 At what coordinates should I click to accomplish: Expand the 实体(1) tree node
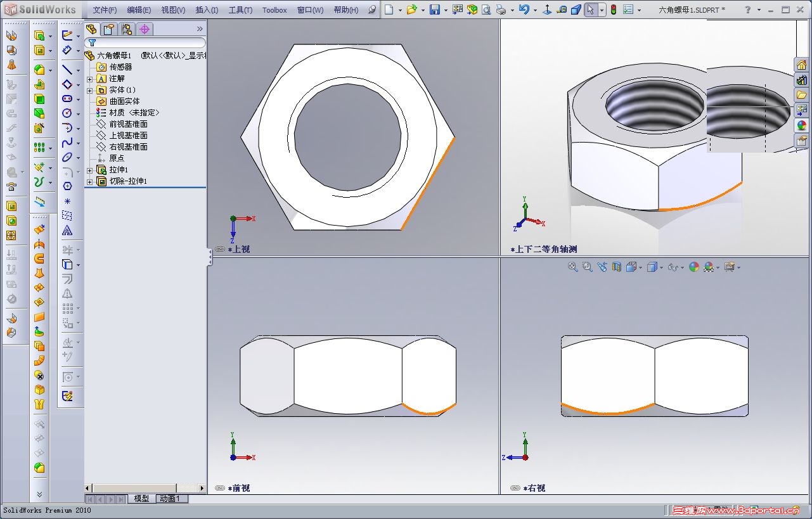(89, 90)
